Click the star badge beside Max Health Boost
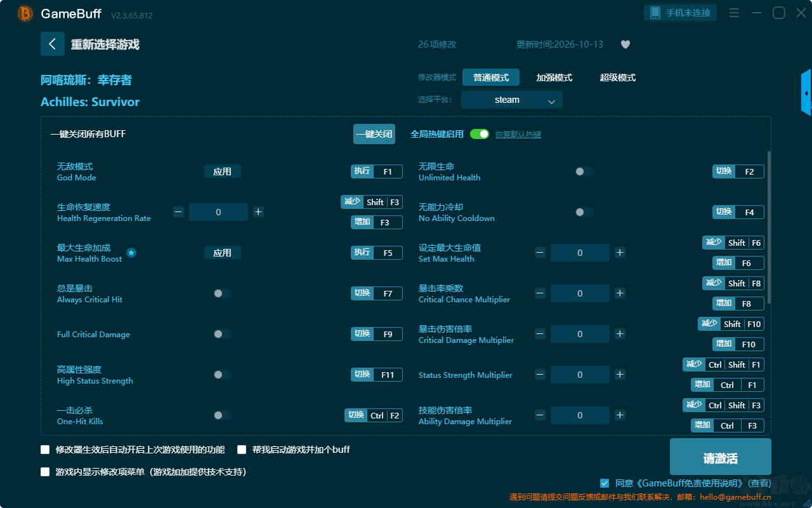This screenshot has width=812, height=508. point(131,253)
